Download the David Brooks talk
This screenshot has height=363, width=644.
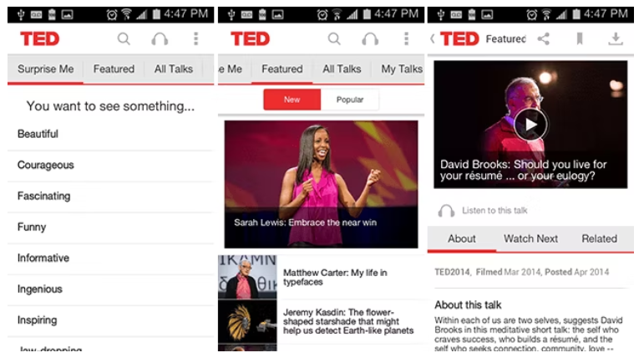[616, 39]
